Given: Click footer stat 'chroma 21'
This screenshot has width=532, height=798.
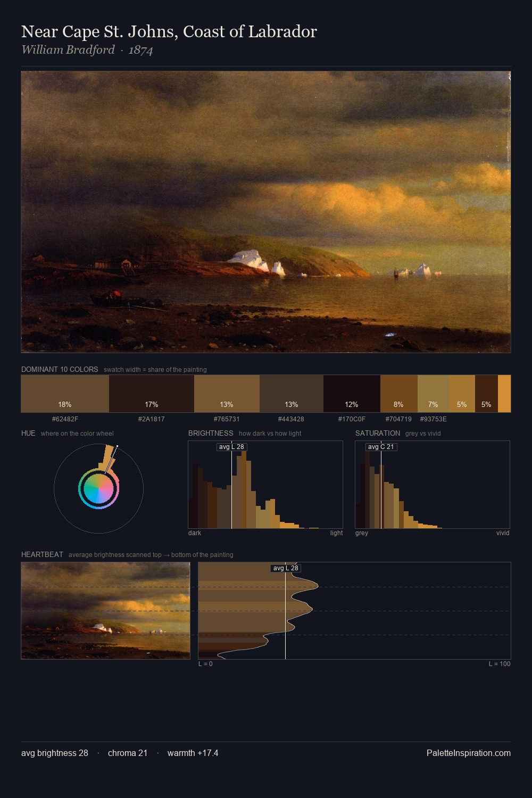Looking at the screenshot, I should [x=128, y=753].
